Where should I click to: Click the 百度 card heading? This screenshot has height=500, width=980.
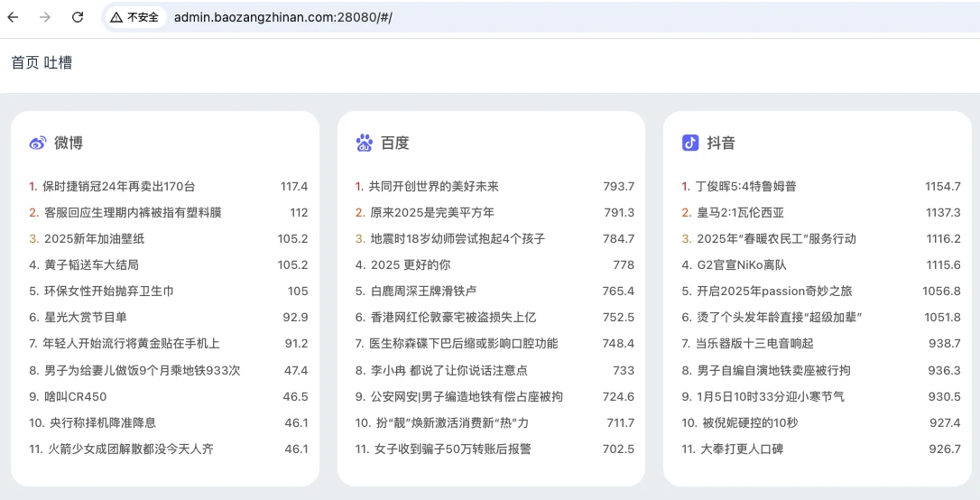[395, 144]
